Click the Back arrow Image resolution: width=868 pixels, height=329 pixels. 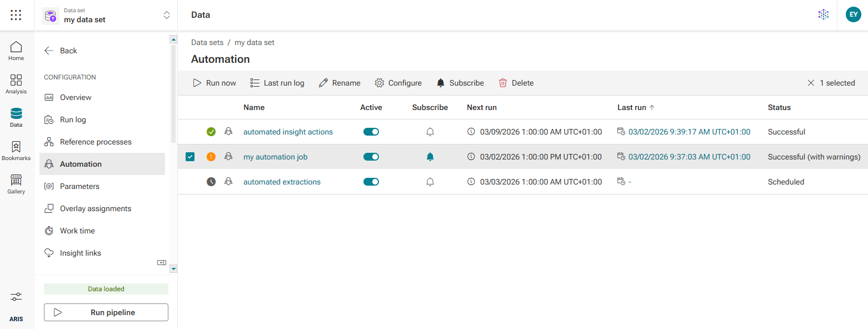[x=49, y=51]
